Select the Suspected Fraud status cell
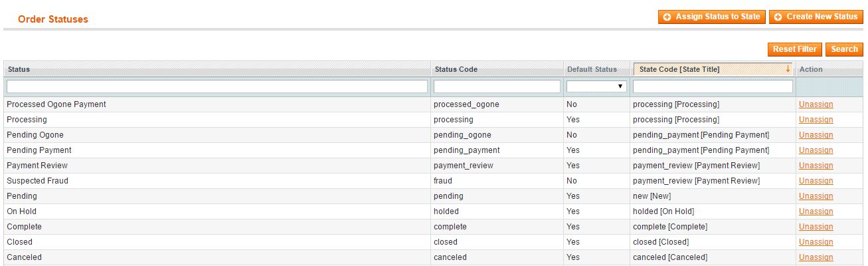This screenshot has width=868, height=266. pos(217,181)
